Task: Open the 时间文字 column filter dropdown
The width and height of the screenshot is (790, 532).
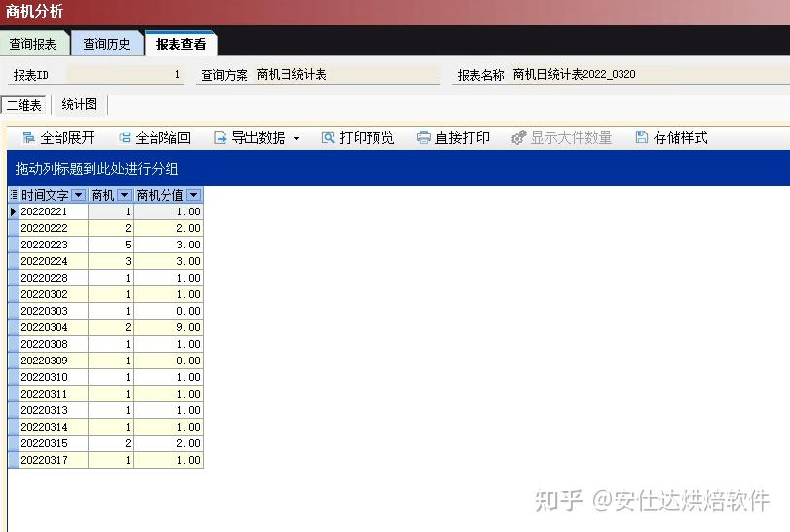Action: pos(79,195)
